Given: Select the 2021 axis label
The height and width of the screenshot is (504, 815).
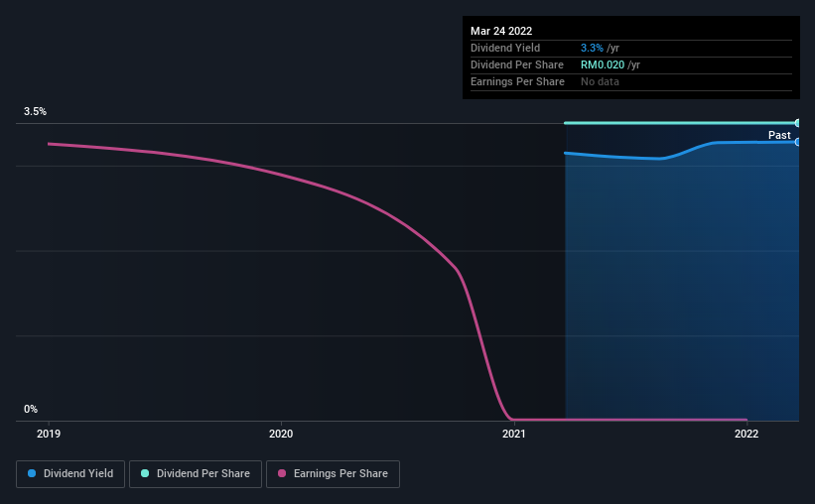Looking at the screenshot, I should [x=513, y=434].
